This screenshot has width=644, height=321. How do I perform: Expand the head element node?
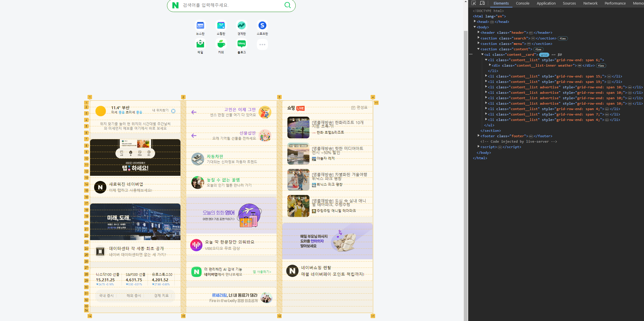pyautogui.click(x=475, y=21)
